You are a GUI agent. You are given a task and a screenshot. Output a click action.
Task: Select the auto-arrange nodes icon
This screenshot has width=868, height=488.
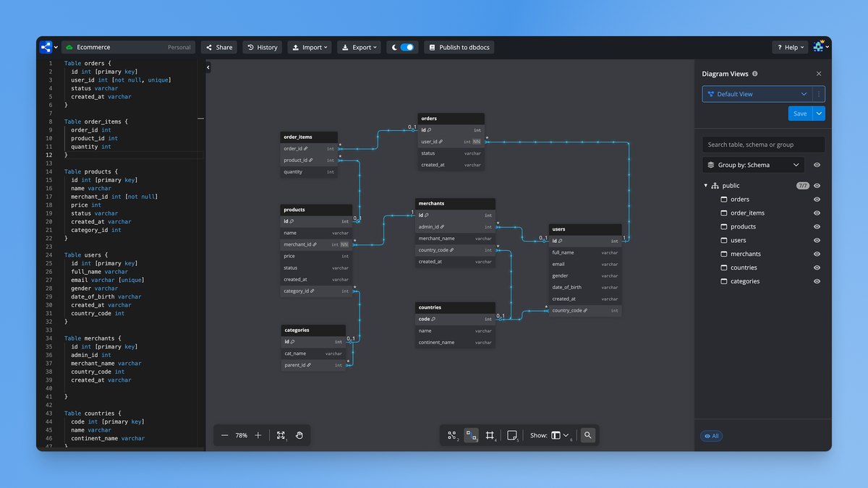453,435
